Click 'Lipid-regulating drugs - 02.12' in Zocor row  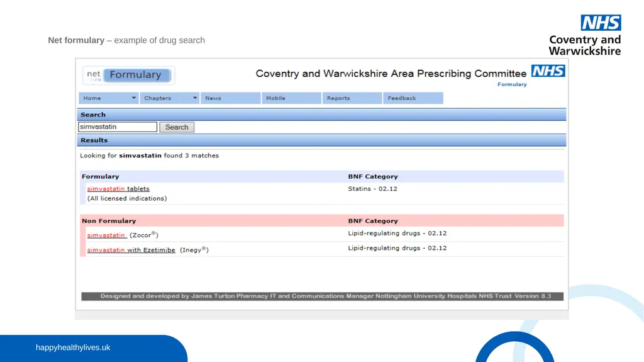pos(397,233)
